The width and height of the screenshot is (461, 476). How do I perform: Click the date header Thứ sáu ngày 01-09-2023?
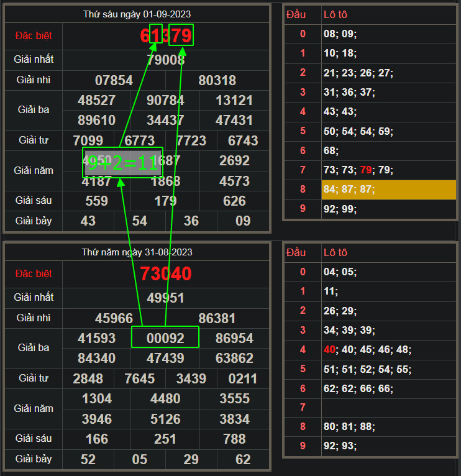pos(137,14)
